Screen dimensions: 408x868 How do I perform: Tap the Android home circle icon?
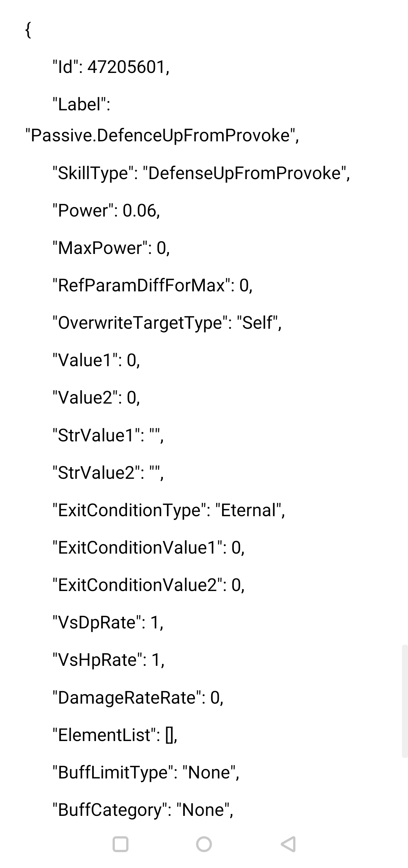(x=204, y=844)
